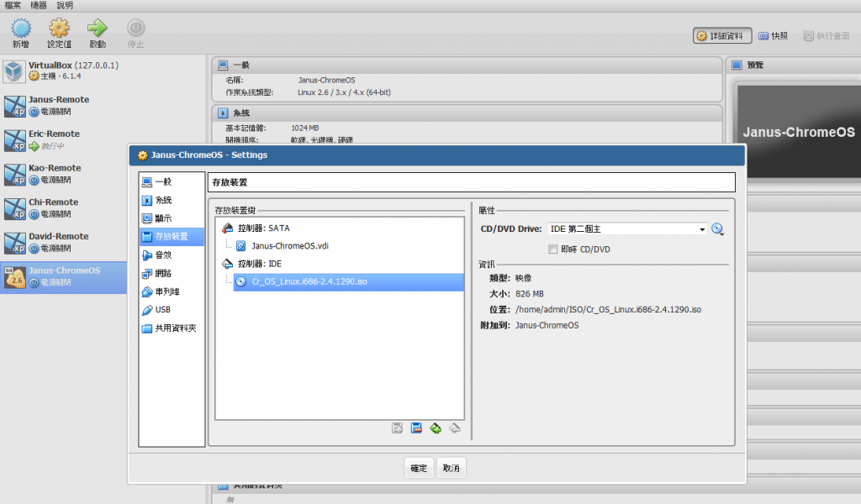The image size is (861, 504).
Task: Click the add attachment green icon
Action: point(436,428)
